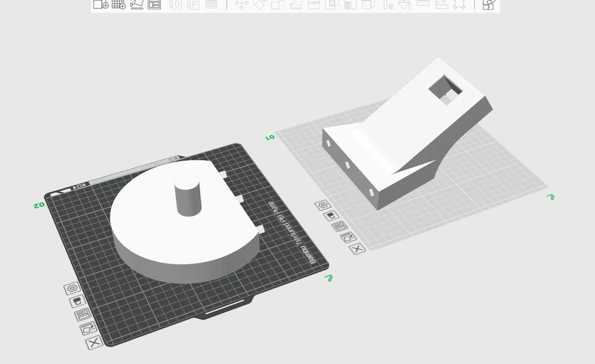
Task: Select the Assemble tool icon
Action: click(442, 4)
